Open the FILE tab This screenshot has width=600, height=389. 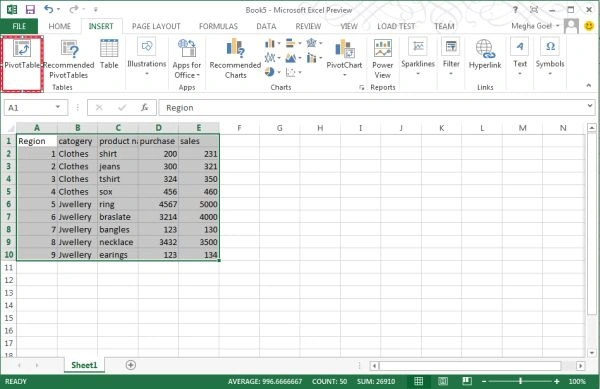[x=19, y=26]
